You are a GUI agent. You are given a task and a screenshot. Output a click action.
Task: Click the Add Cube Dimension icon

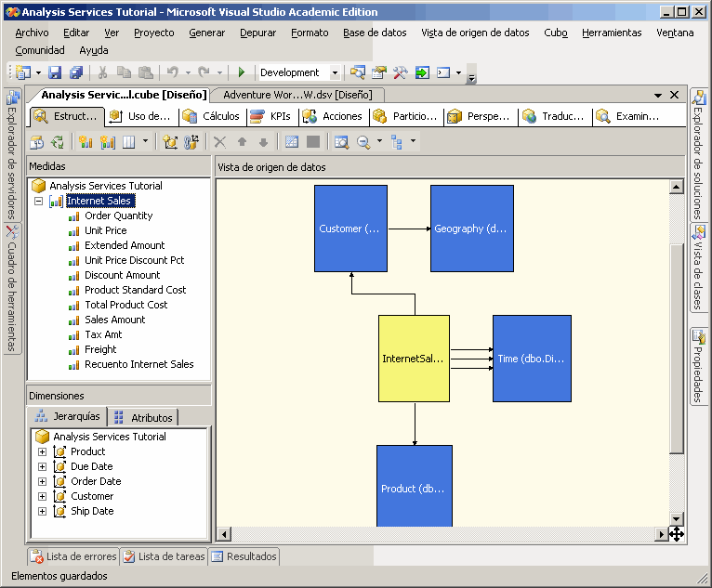[170, 142]
